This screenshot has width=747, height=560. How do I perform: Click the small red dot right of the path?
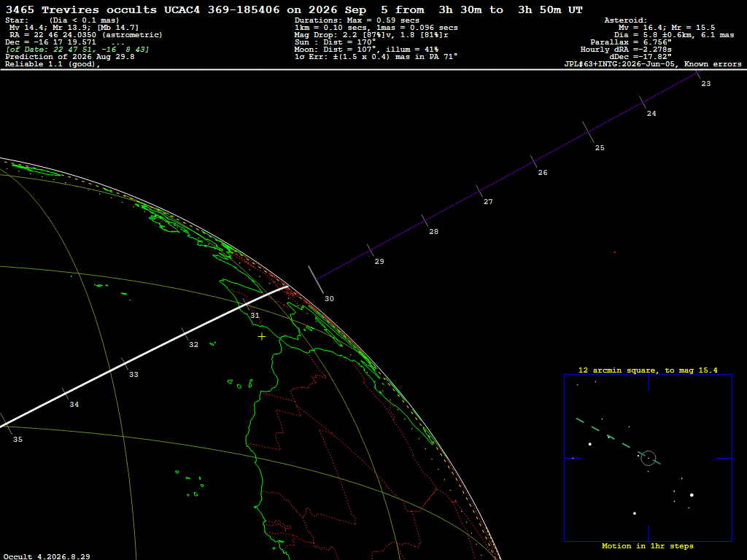click(x=614, y=252)
